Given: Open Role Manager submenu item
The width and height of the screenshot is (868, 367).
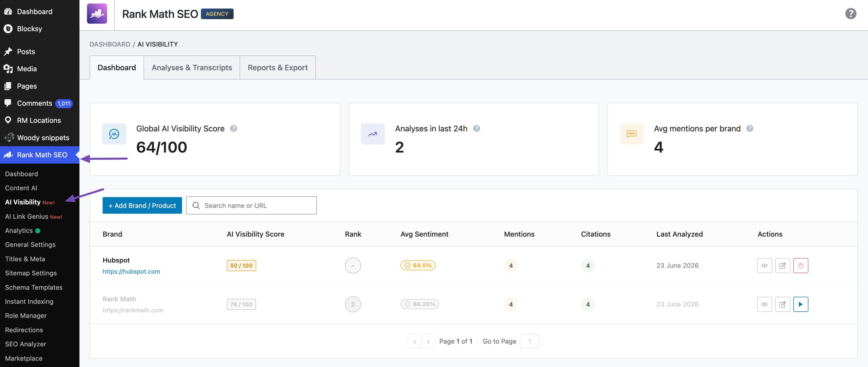Looking at the screenshot, I should pos(26,315).
